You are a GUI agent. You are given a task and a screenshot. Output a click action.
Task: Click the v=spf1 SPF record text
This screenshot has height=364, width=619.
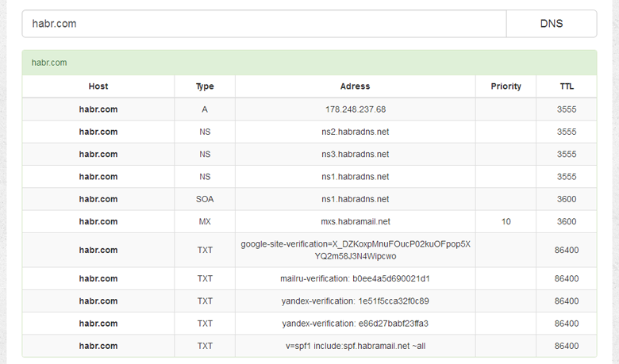pyautogui.click(x=355, y=346)
